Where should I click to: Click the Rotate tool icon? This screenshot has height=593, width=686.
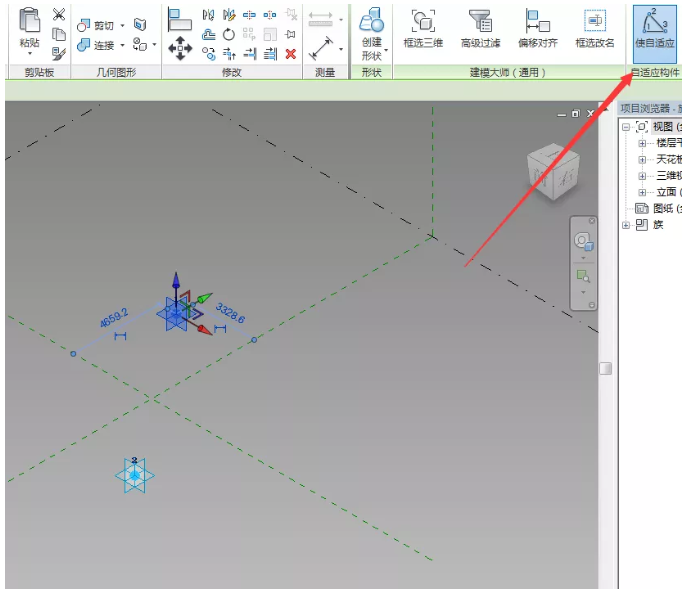229,34
